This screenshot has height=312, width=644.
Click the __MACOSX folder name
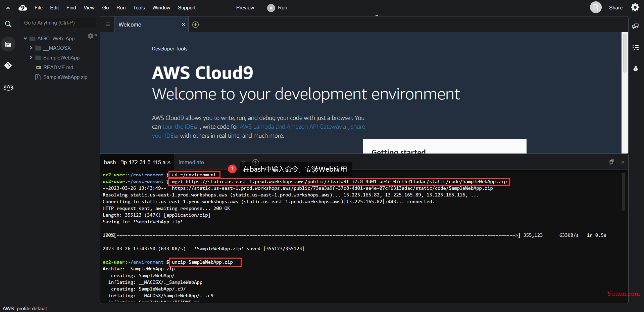[57, 48]
